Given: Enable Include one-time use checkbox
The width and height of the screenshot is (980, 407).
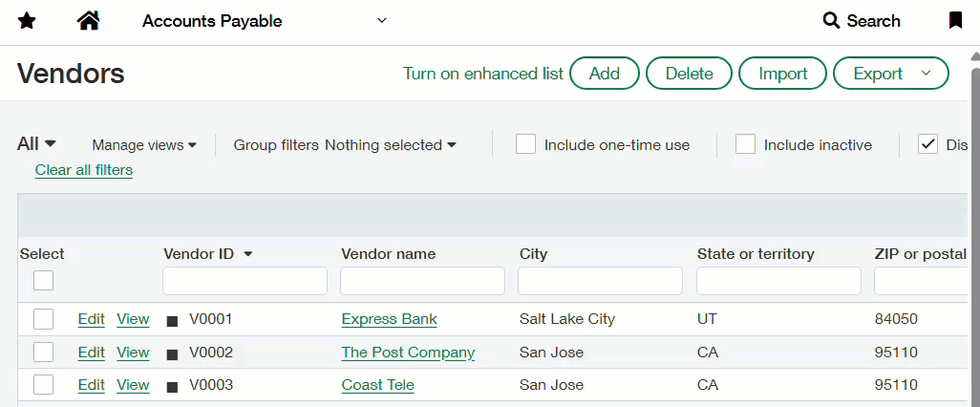Looking at the screenshot, I should 525,144.
